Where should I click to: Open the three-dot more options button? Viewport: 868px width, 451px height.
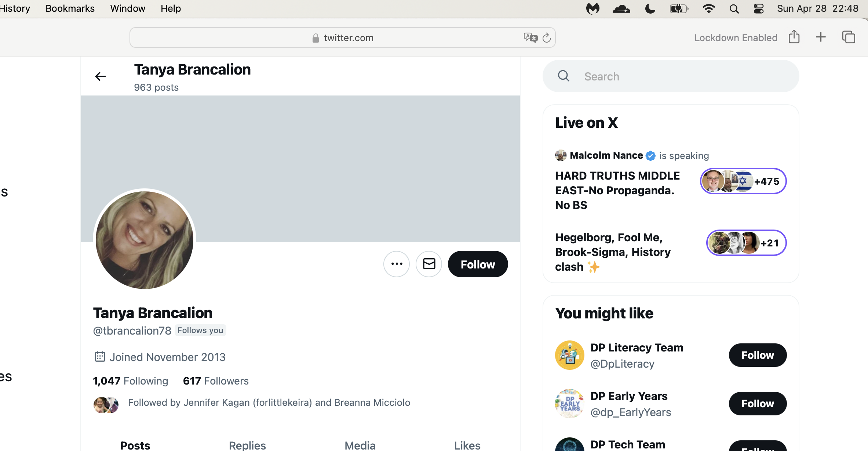[397, 264]
